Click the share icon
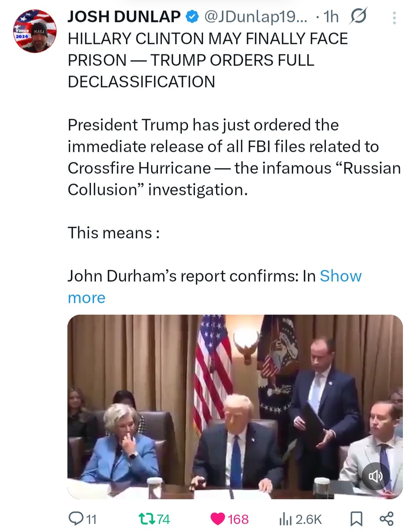The image size is (416, 532). pyautogui.click(x=386, y=519)
